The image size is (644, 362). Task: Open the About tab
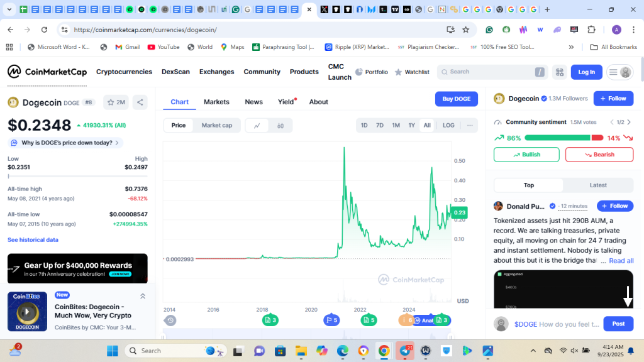pyautogui.click(x=319, y=102)
